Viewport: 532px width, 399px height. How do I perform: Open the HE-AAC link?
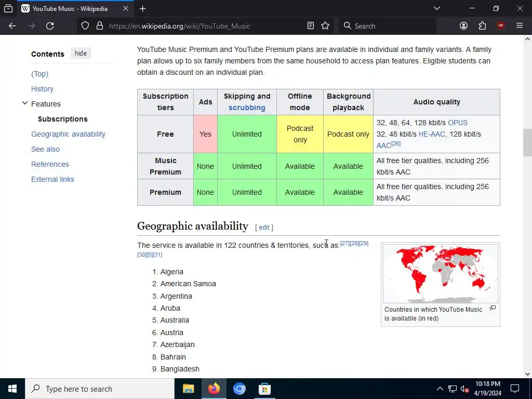click(x=432, y=134)
